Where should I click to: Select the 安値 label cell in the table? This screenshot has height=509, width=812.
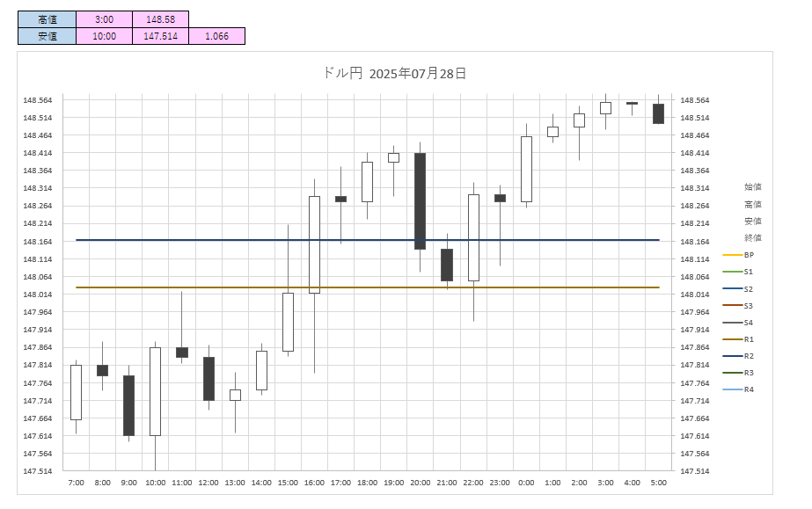[48, 36]
